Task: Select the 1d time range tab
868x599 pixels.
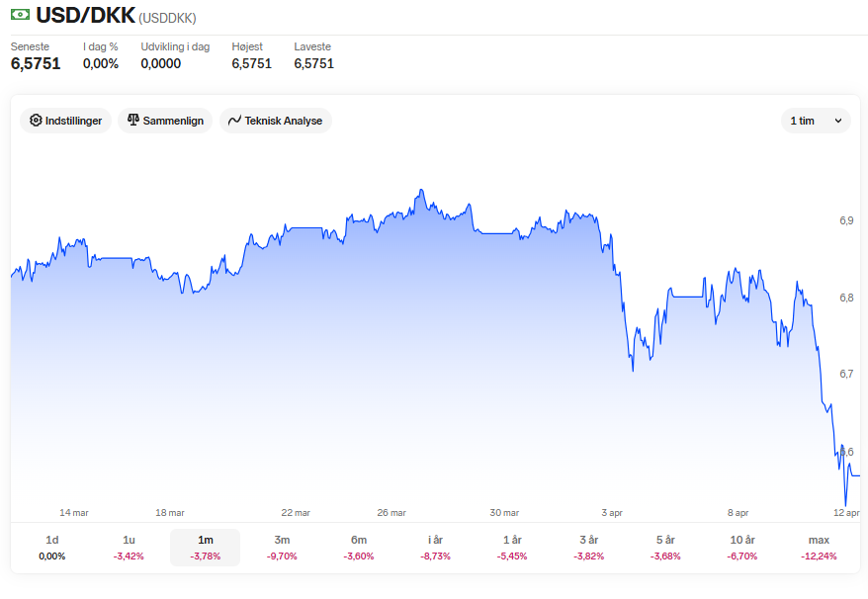Action: pos(52,548)
